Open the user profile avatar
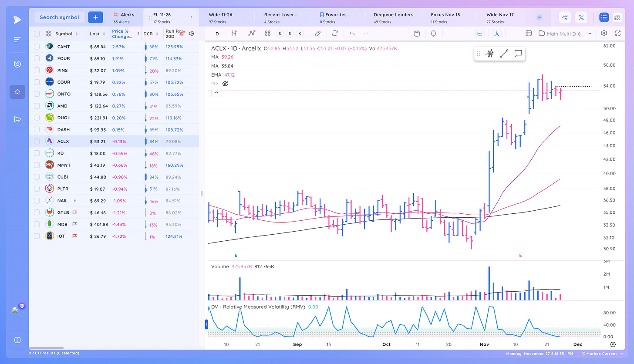Viewport: 634px width, 364px height. pos(17,310)
